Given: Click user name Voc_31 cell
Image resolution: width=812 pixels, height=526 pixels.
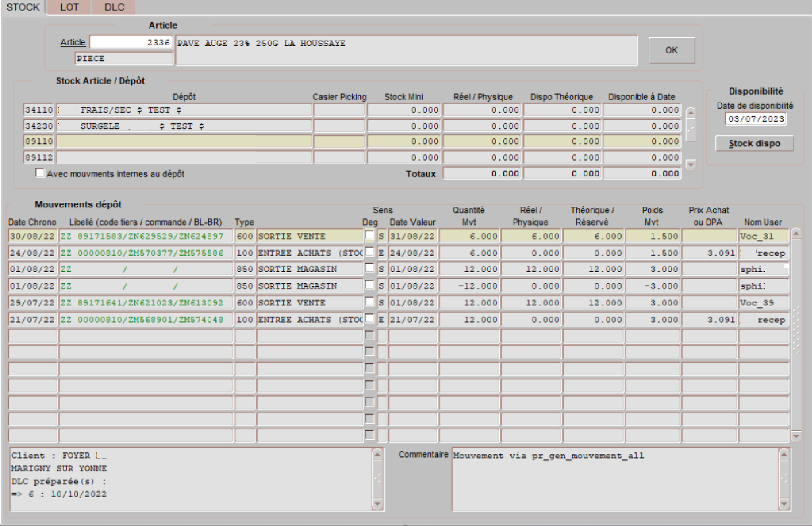Looking at the screenshot, I should (763, 236).
